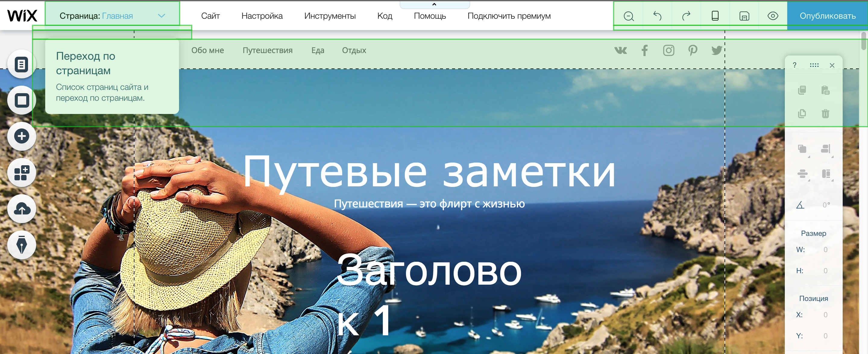Image resolution: width=868 pixels, height=354 pixels.
Task: Paste element from the floating panel
Action: [826, 90]
